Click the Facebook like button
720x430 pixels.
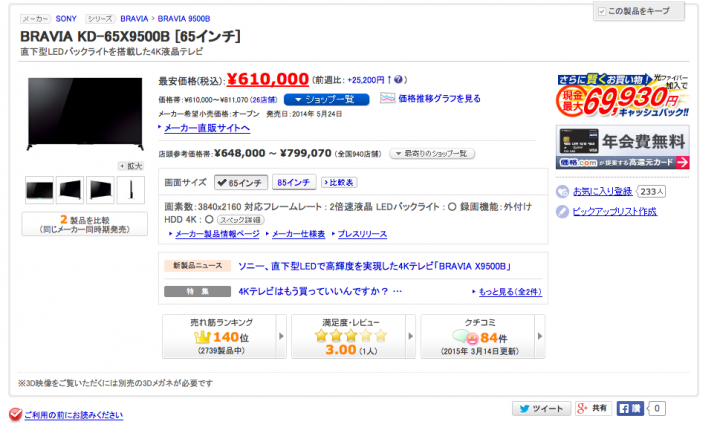point(630,408)
